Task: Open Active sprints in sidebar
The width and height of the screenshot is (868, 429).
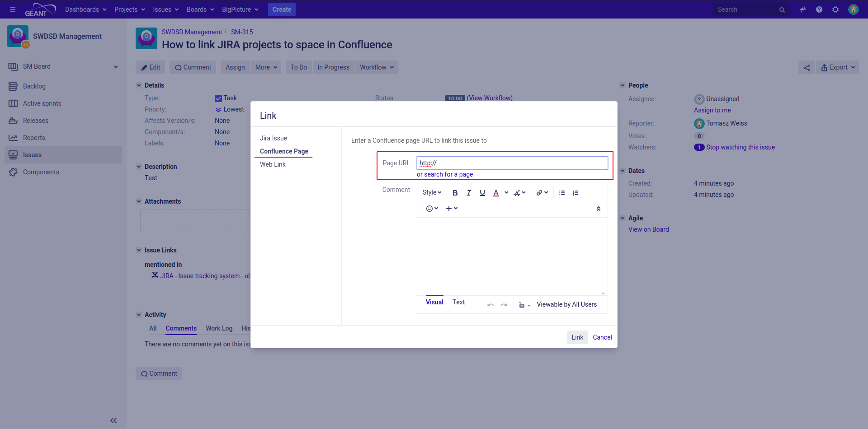Action: [x=42, y=103]
